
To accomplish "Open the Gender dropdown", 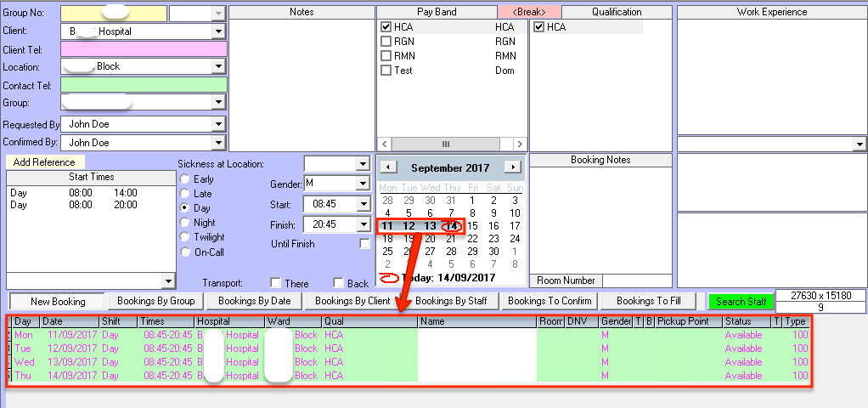I will click(x=363, y=184).
